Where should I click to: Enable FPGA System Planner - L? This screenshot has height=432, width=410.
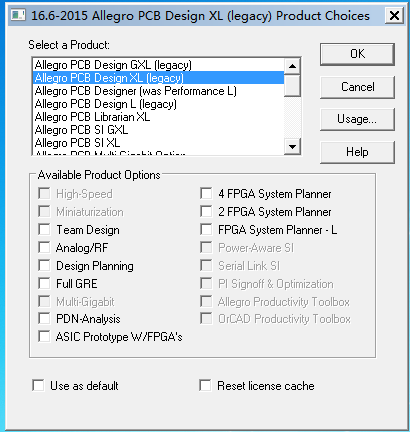206,229
